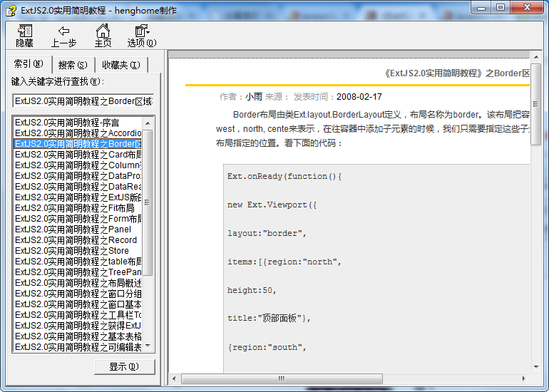This screenshot has height=392, width=549.
Task: Click the content horizontal scrollbar left arrow
Action: coord(175,378)
